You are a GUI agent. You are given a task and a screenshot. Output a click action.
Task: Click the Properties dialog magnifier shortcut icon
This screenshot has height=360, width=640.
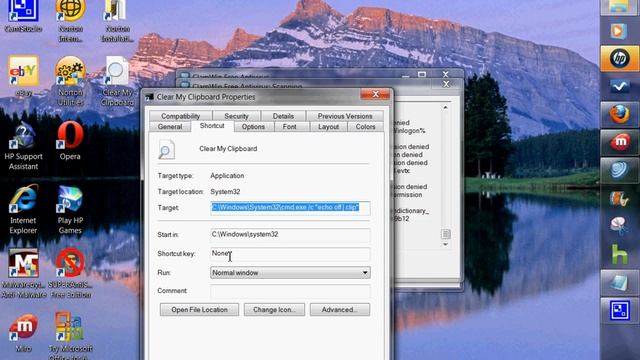pos(166,149)
